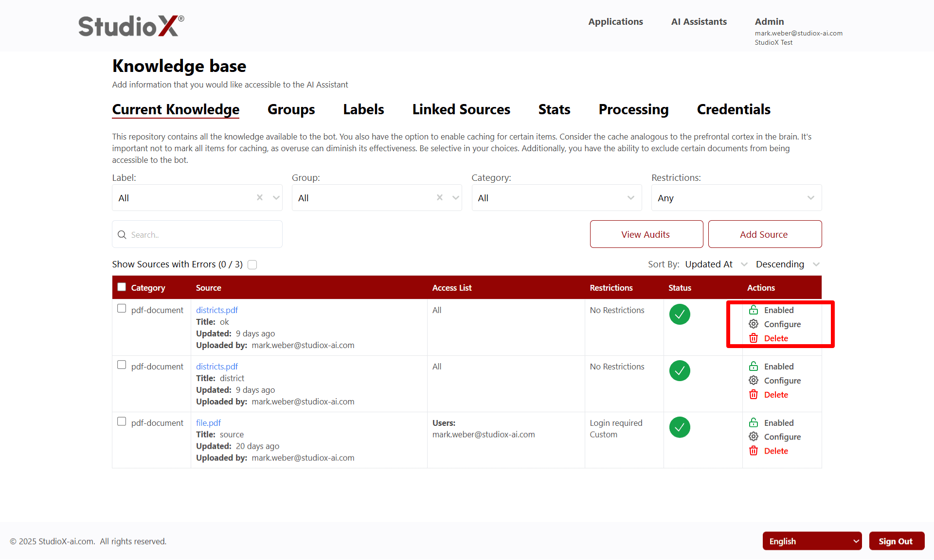
Task: Open the districts.pdf link titled ok
Action: point(217,310)
